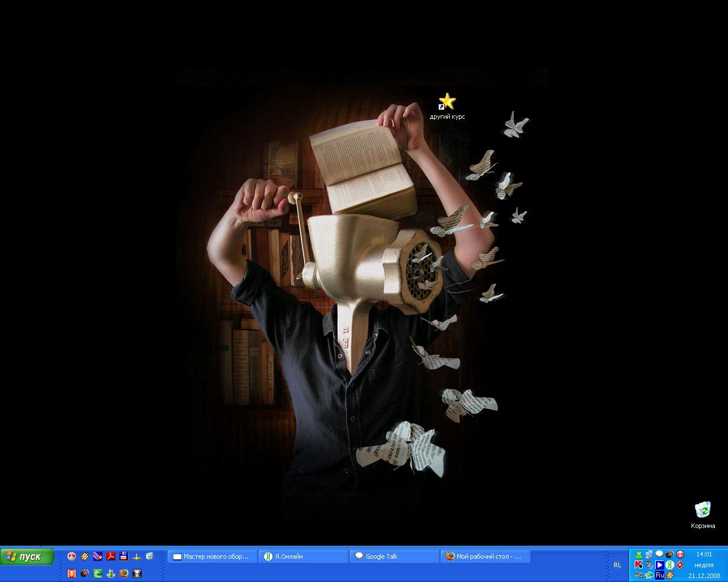
Task: Click the taskbar clock showing 14:01
Action: coord(704,554)
